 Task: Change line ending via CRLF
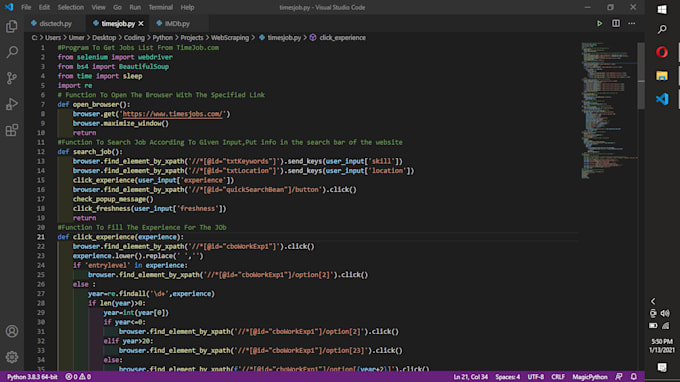(x=558, y=377)
